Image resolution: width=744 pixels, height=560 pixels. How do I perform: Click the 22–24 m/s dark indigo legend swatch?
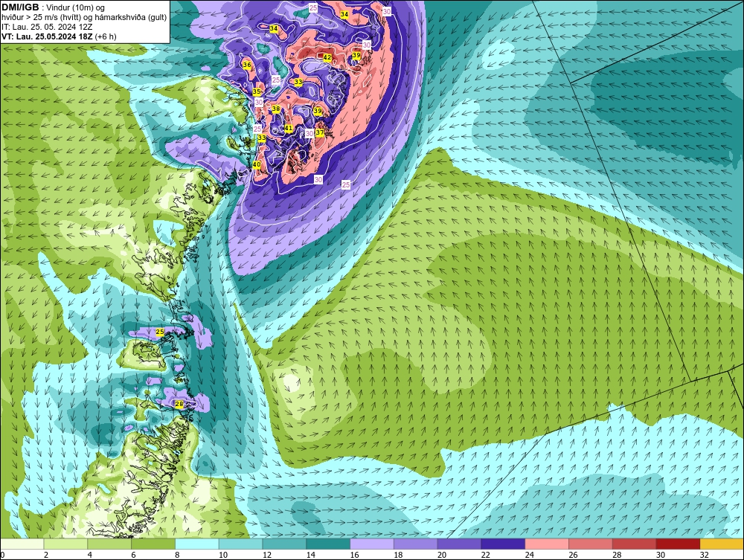tap(503, 544)
